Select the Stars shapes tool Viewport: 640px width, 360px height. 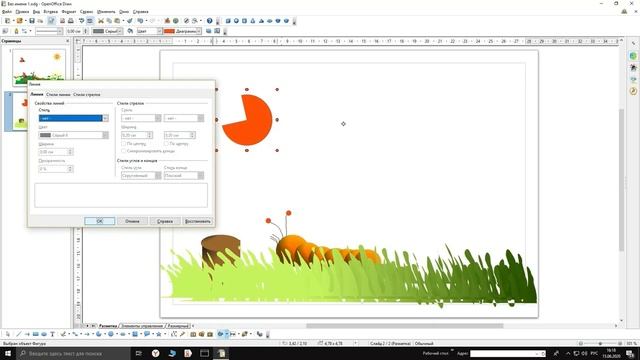[159, 334]
